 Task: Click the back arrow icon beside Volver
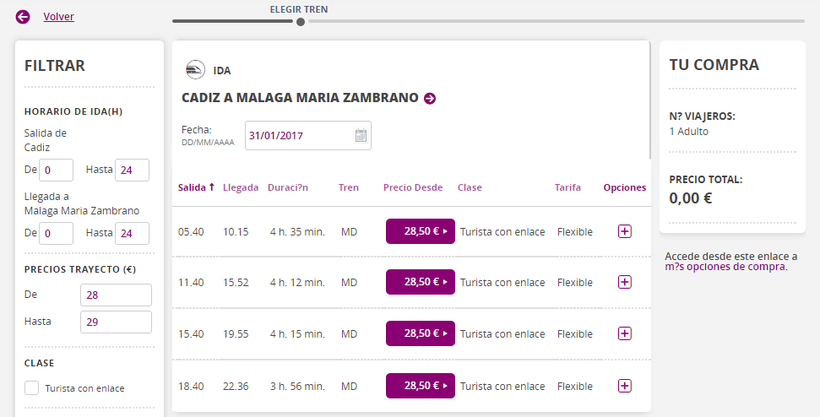23,17
